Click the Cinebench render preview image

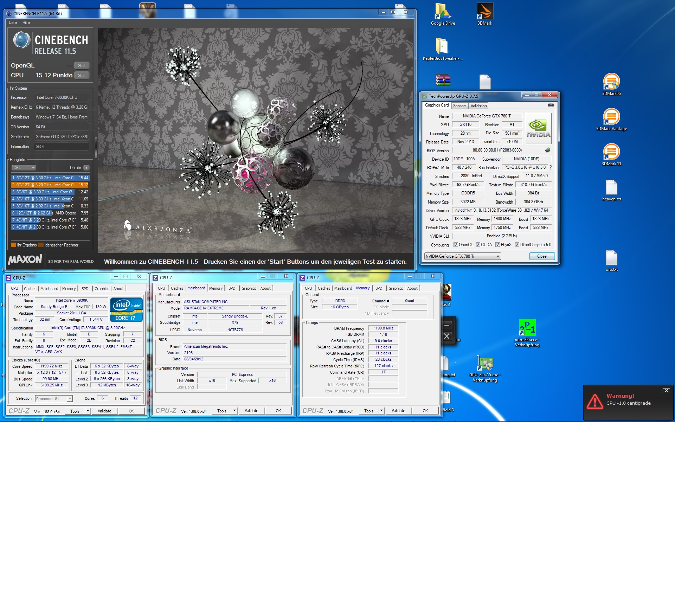pos(256,141)
